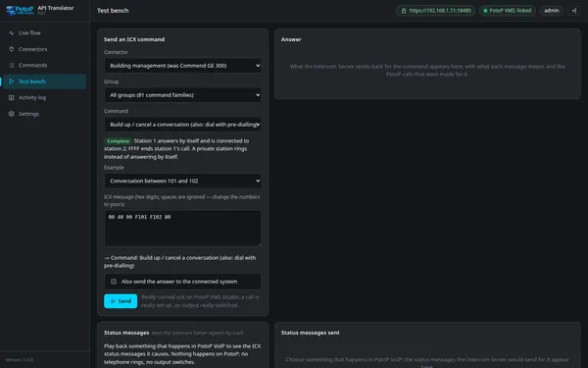Screen dimensions: 588x368
Task: Enable Also send the answer checkbox
Action: click(x=114, y=282)
